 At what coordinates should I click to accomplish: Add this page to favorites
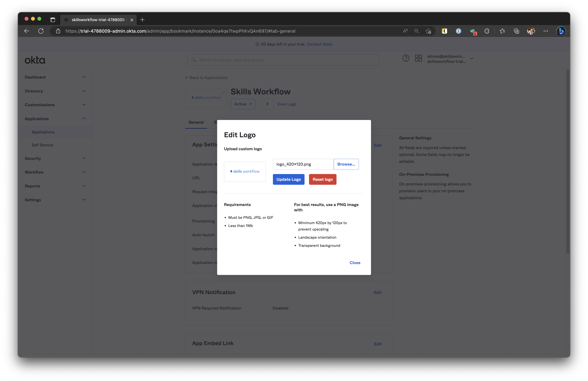(x=428, y=31)
